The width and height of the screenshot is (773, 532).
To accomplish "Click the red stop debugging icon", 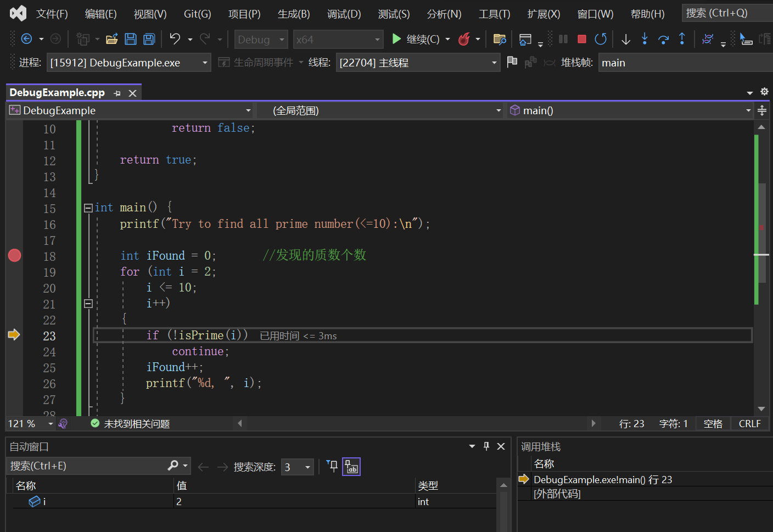I will point(582,39).
